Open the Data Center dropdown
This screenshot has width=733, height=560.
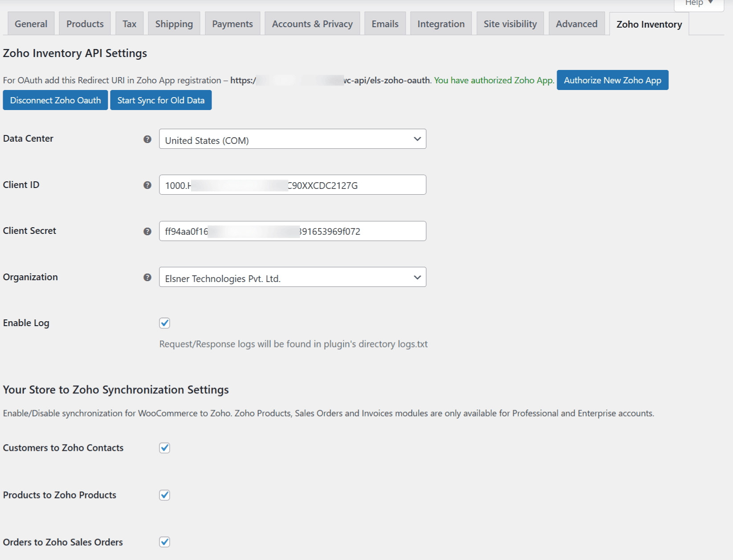tap(292, 139)
